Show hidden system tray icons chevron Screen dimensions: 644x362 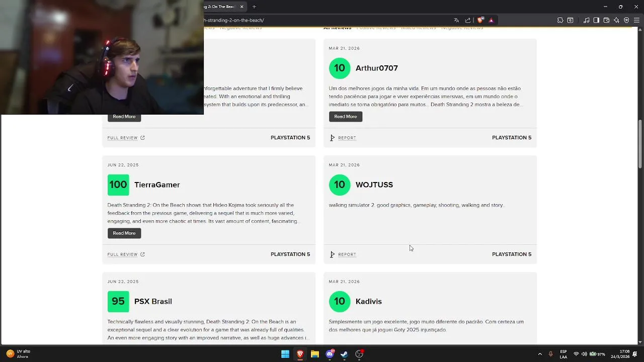(540, 354)
